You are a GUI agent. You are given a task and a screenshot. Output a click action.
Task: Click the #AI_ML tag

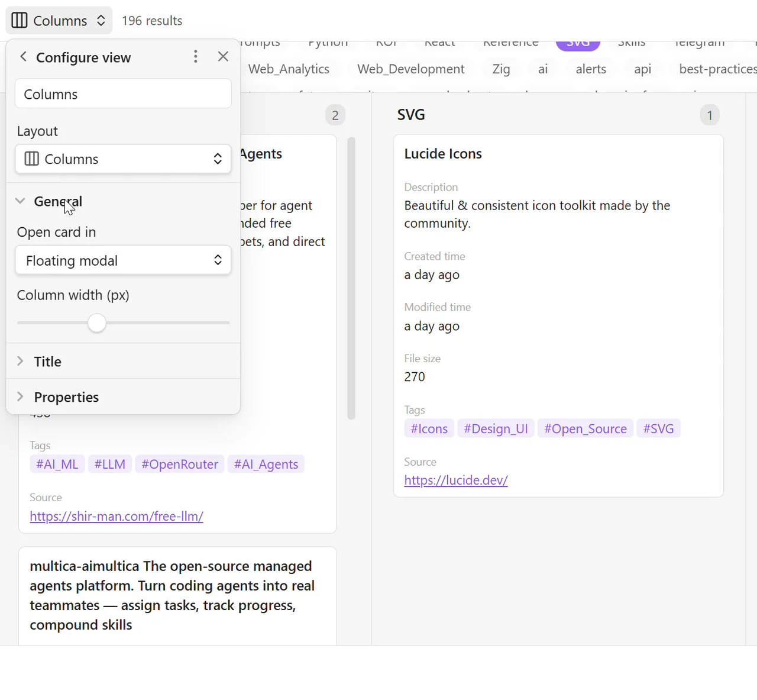click(x=57, y=464)
